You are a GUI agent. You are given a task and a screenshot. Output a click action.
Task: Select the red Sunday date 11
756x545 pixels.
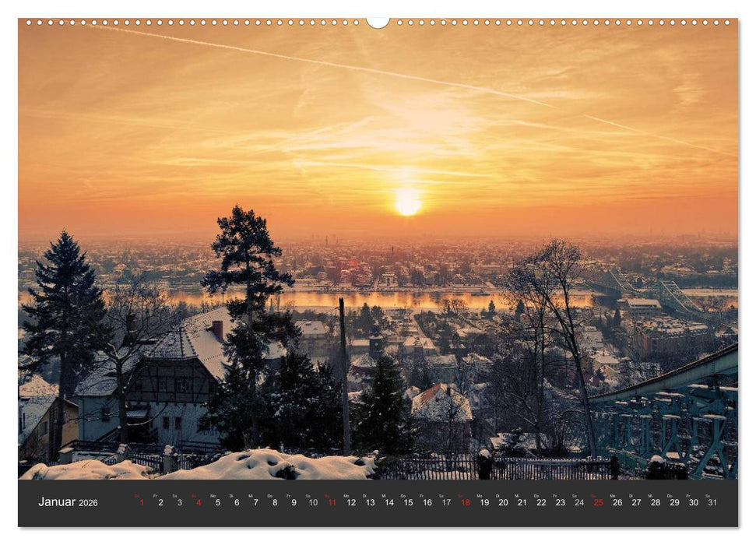pyautogui.click(x=332, y=501)
